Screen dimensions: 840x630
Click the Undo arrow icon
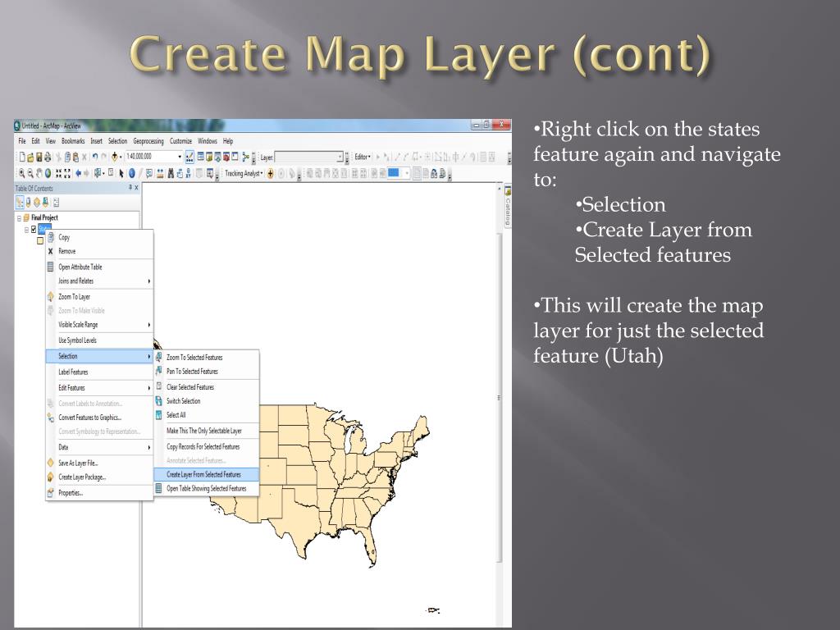[95, 157]
